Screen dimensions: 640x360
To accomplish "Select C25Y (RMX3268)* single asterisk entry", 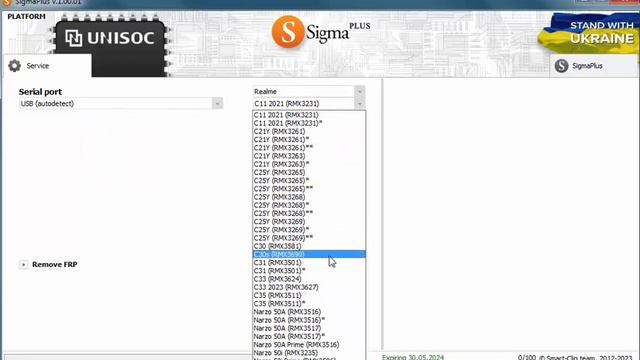I will [x=309, y=205].
